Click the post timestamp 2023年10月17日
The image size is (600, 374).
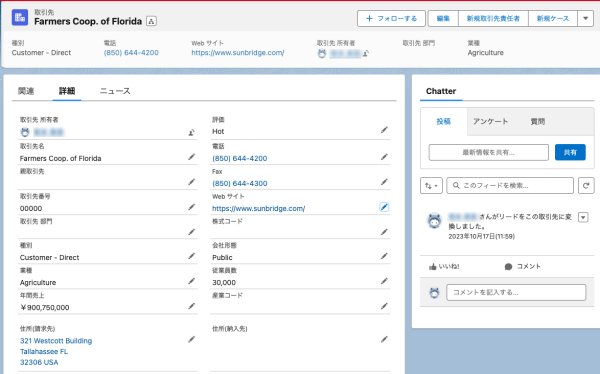481,237
